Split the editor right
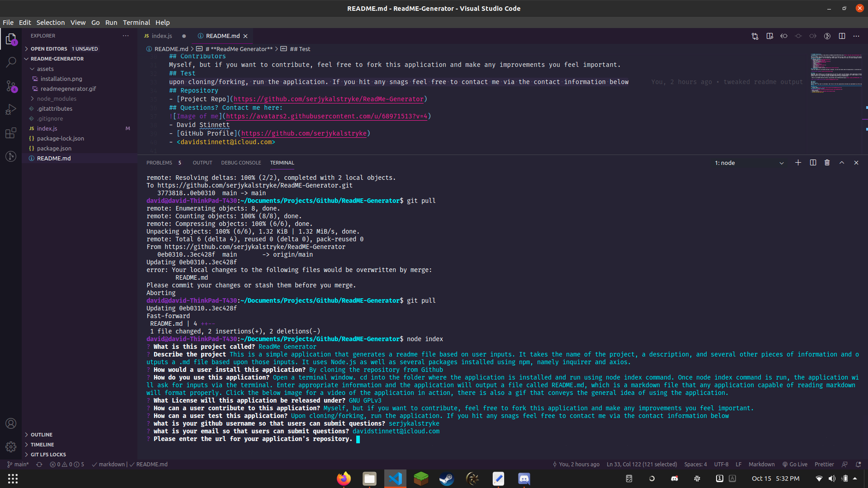The width and height of the screenshot is (868, 488). pos(842,36)
